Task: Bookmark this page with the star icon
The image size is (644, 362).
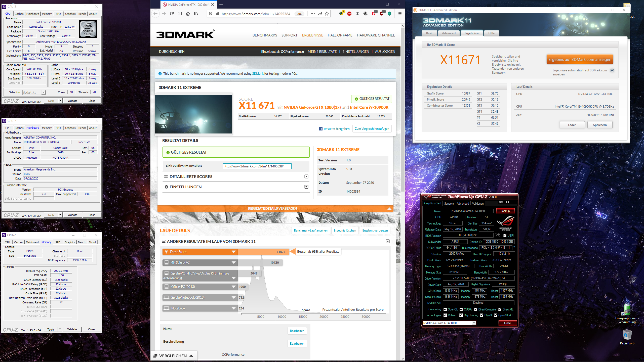Action: point(327,14)
